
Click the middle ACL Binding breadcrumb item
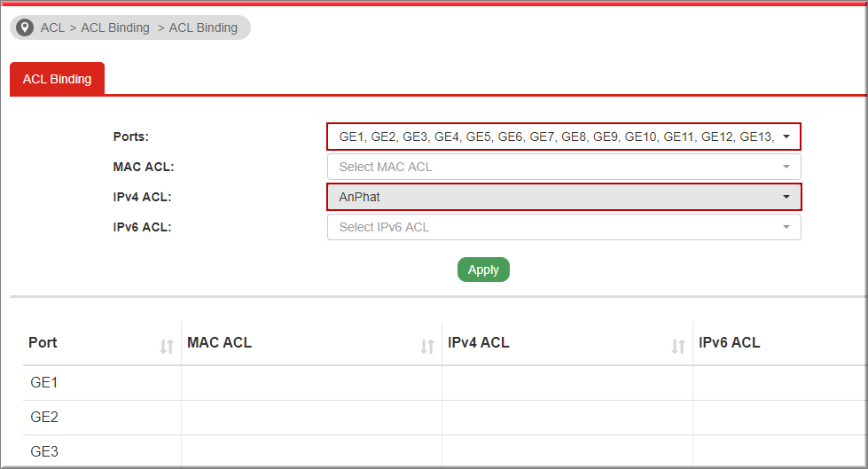tap(115, 27)
